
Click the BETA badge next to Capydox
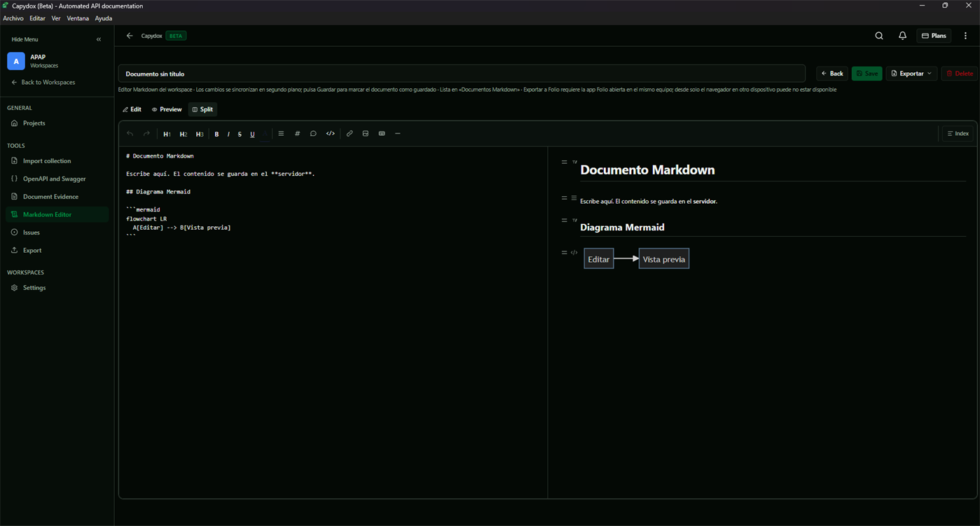[176, 36]
